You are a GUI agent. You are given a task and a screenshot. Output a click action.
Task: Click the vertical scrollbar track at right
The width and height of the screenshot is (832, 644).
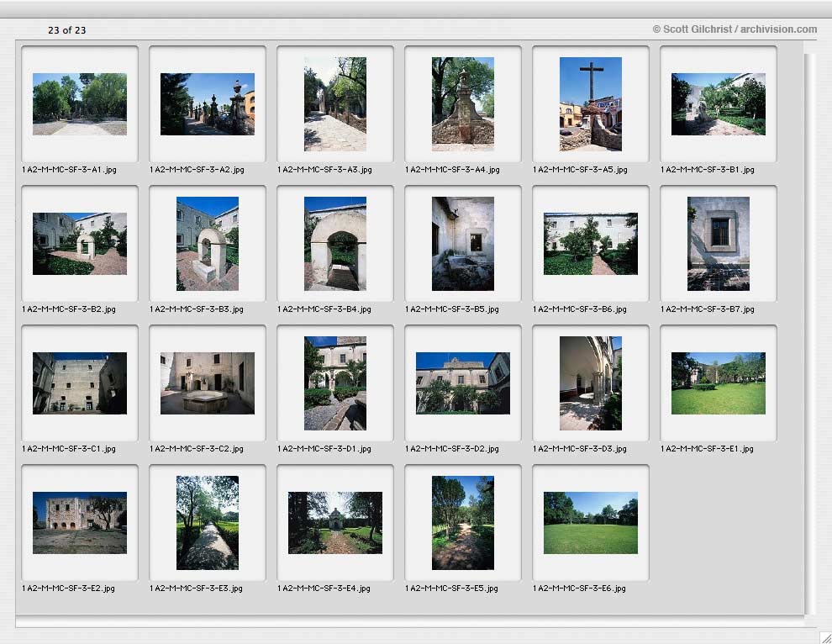(x=809, y=335)
